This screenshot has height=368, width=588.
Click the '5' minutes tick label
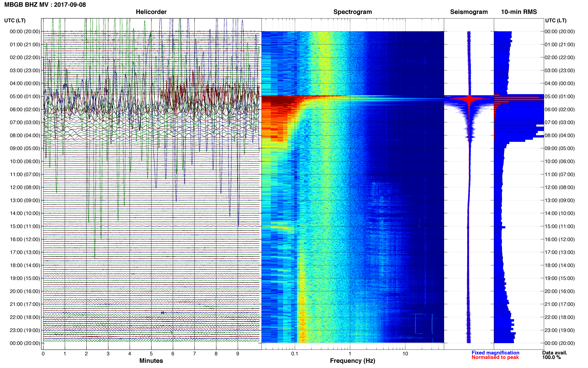click(151, 354)
